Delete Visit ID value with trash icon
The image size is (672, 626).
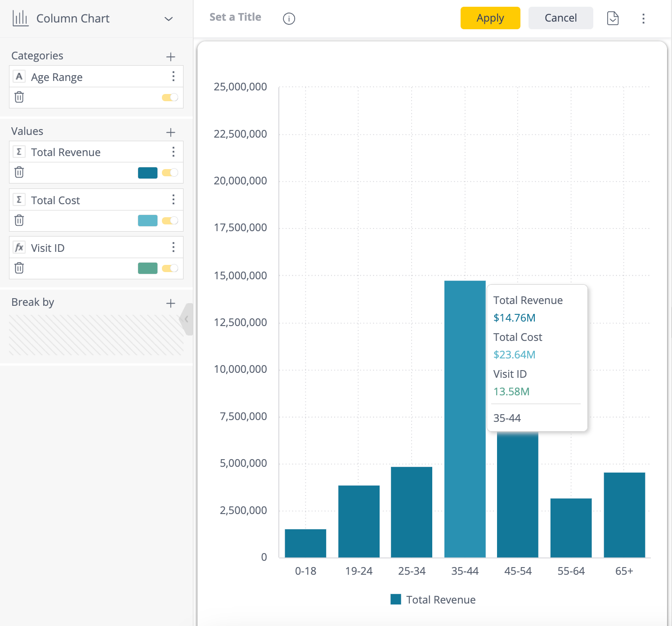point(19,268)
